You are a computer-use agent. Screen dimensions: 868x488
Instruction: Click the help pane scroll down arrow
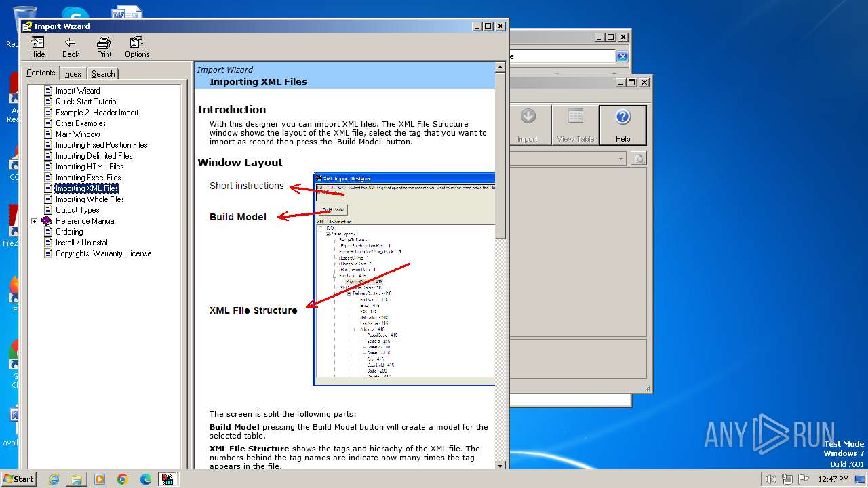tap(500, 465)
